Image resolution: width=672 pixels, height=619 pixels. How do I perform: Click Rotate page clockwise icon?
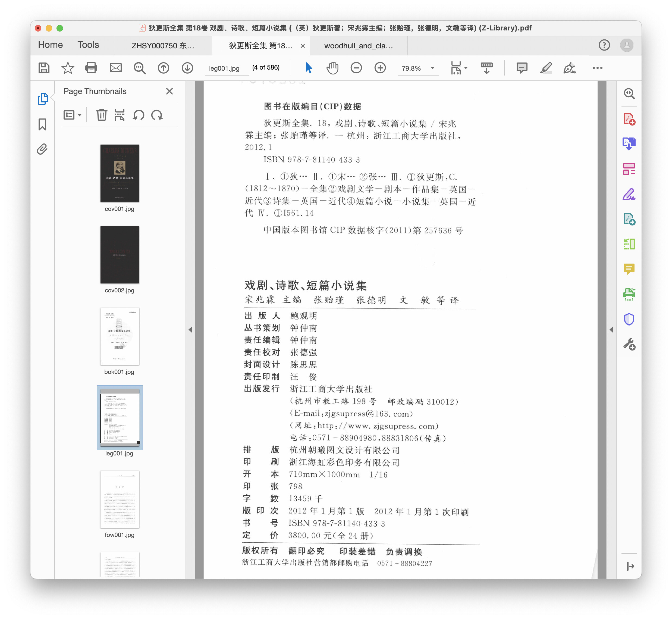tap(157, 115)
